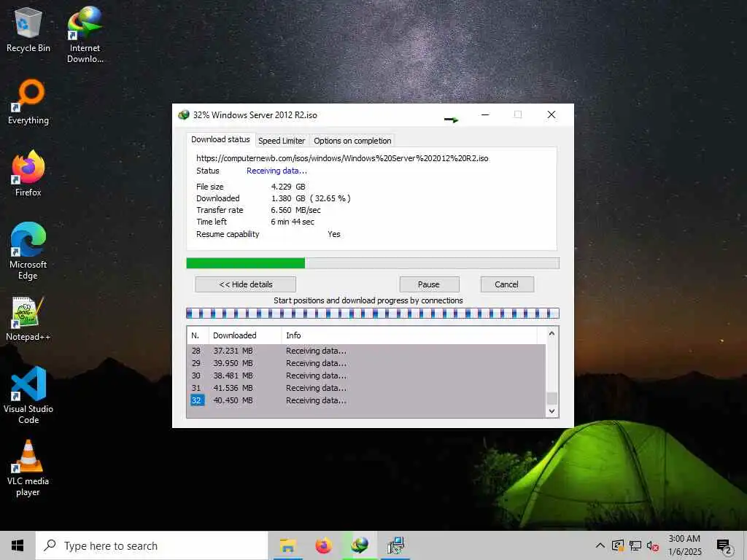747x560 pixels.
Task: Click the Hide details button
Action: 246,284
